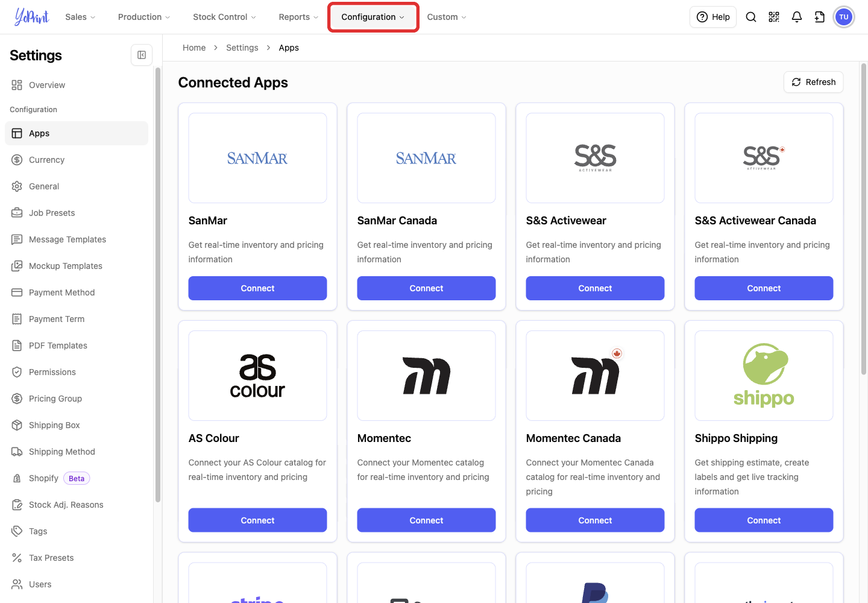Image resolution: width=868 pixels, height=603 pixels.
Task: Open the search icon in top bar
Action: (751, 17)
